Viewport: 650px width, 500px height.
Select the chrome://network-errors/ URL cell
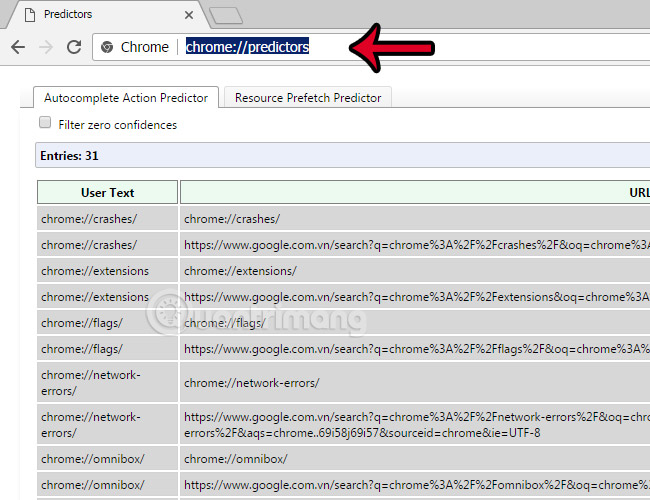click(x=415, y=383)
